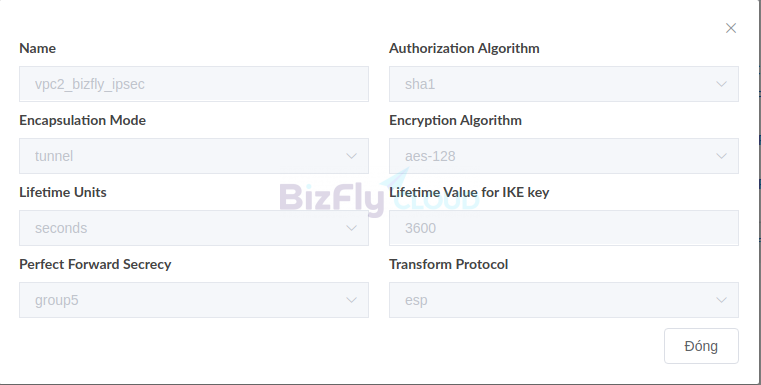Viewport: 761px width, 385px height.
Task: Close the dialog with the X icon
Action: 731,28
